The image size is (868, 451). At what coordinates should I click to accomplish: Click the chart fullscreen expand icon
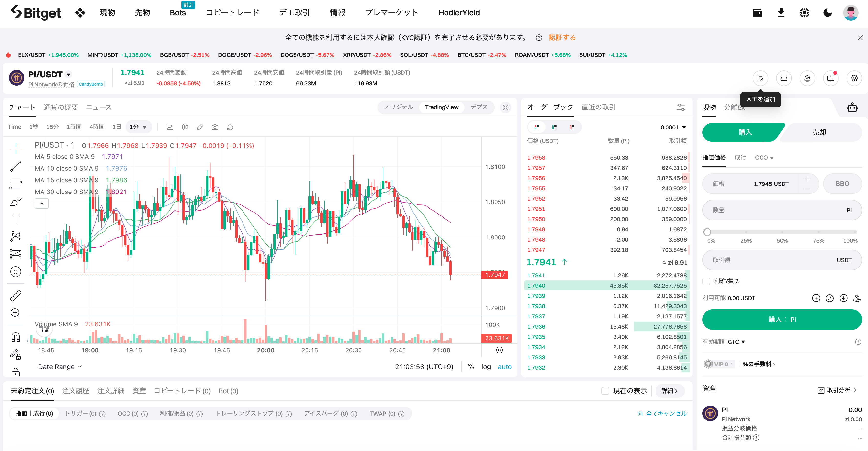click(505, 107)
